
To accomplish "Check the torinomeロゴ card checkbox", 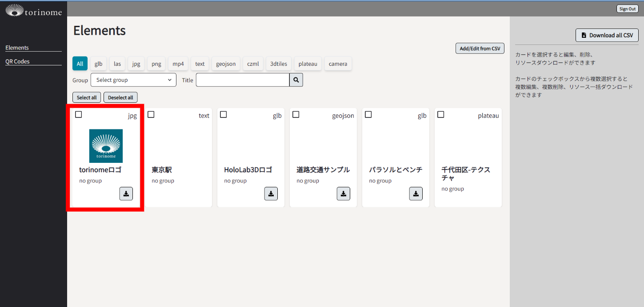I will coord(79,115).
